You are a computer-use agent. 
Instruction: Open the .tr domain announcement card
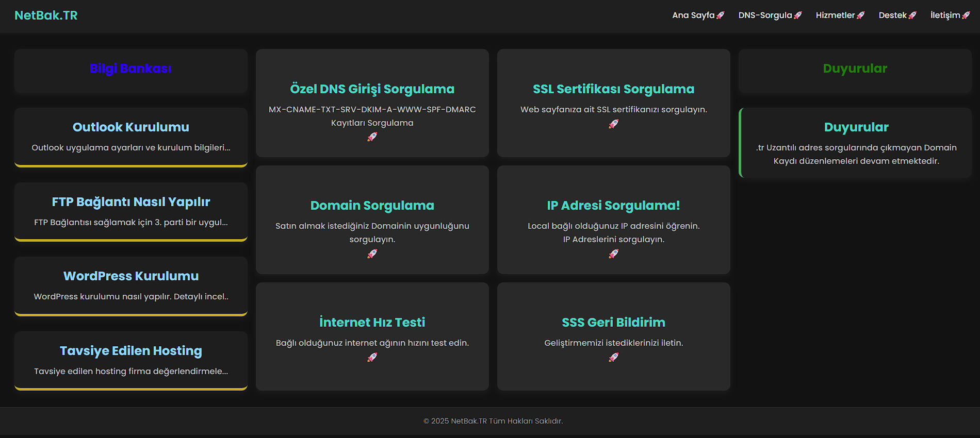[x=856, y=143]
